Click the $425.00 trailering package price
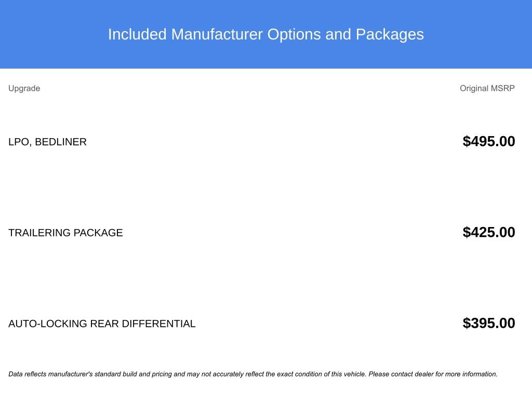 pos(488,232)
